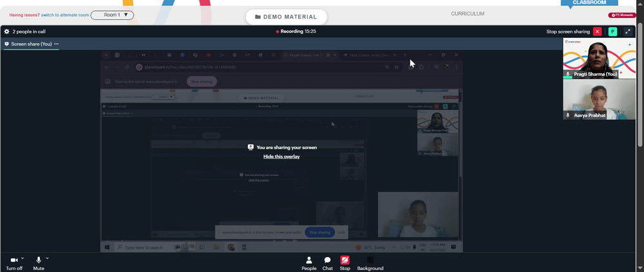Click bookmark star in preview browser

pos(397,67)
